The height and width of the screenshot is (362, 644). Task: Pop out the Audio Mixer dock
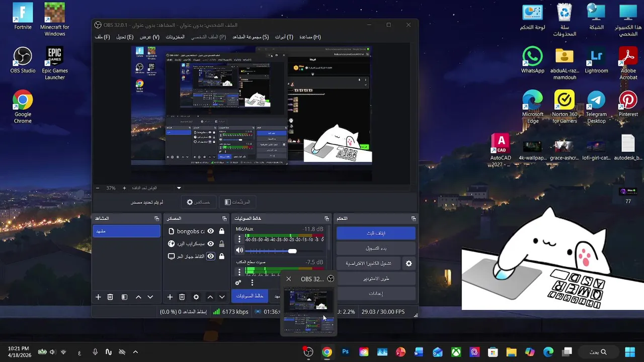(x=327, y=219)
